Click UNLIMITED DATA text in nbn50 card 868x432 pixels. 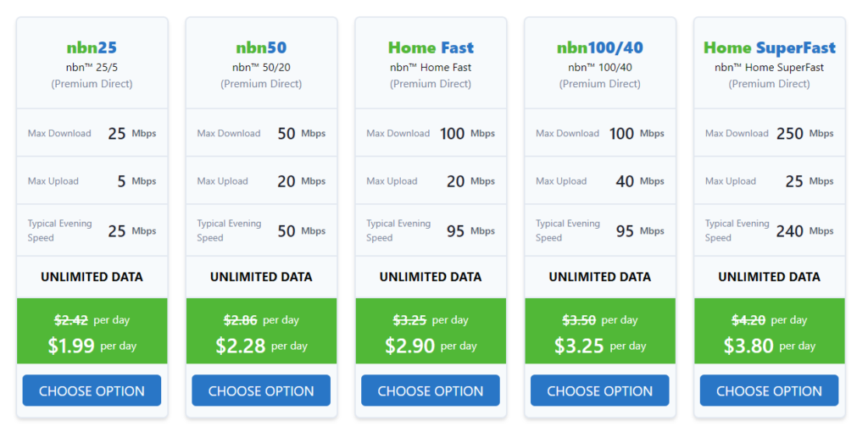261,277
